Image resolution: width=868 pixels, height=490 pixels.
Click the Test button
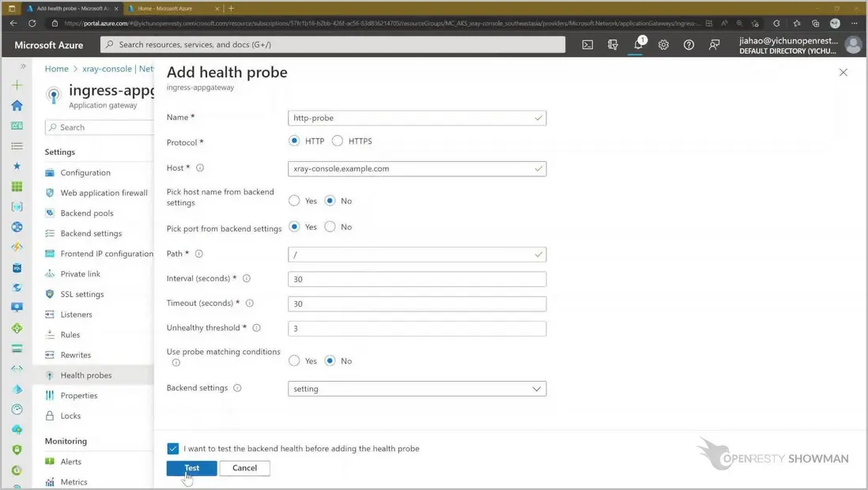click(x=191, y=468)
